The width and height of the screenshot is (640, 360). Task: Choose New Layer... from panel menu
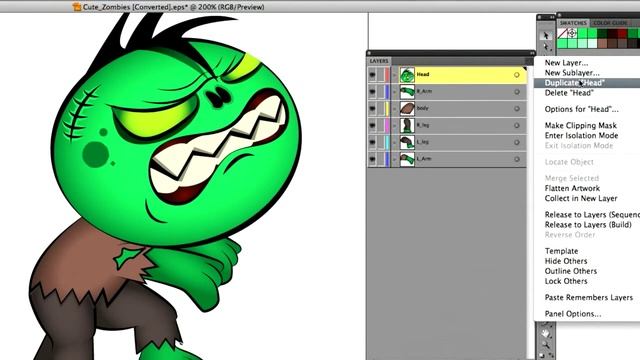566,63
